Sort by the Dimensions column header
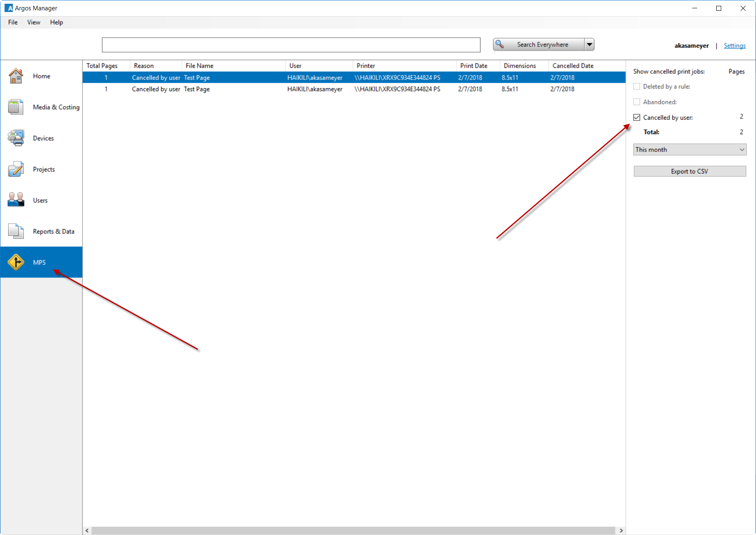756x535 pixels. point(524,66)
